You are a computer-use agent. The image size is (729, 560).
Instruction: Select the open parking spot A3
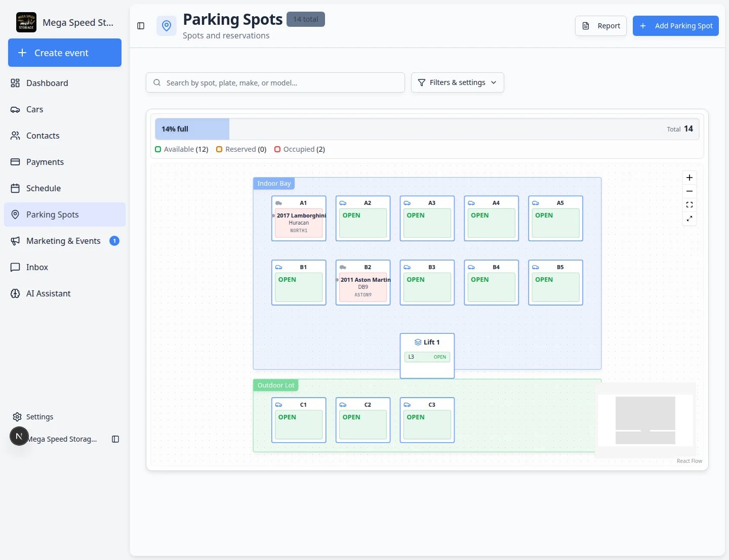[427, 219]
